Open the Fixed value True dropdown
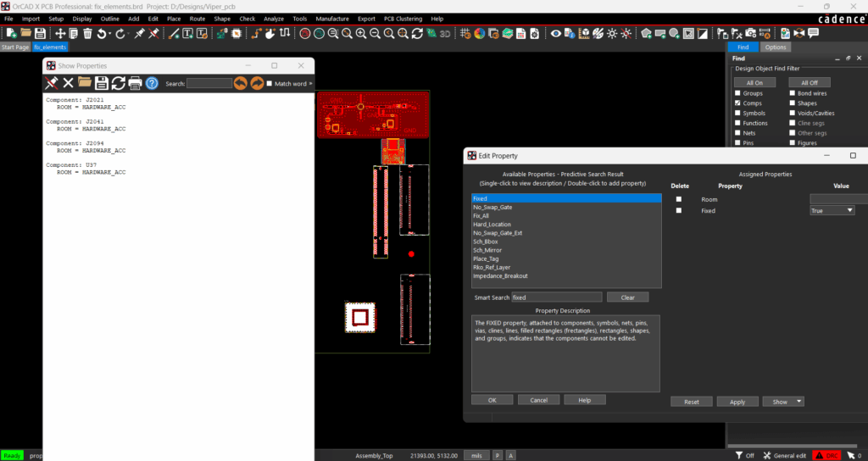Viewport: 868px width, 461px height. [x=832, y=210]
